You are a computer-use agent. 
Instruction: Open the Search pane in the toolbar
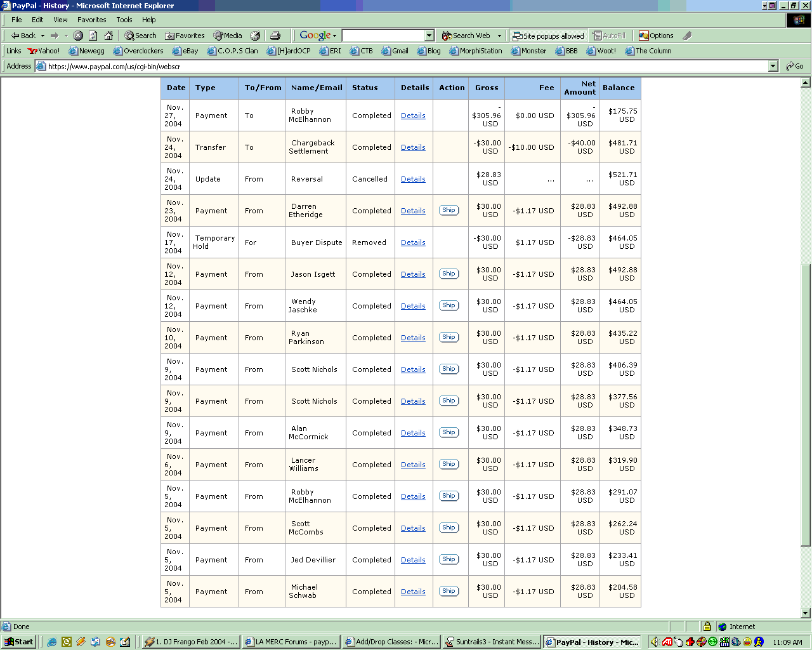point(140,36)
